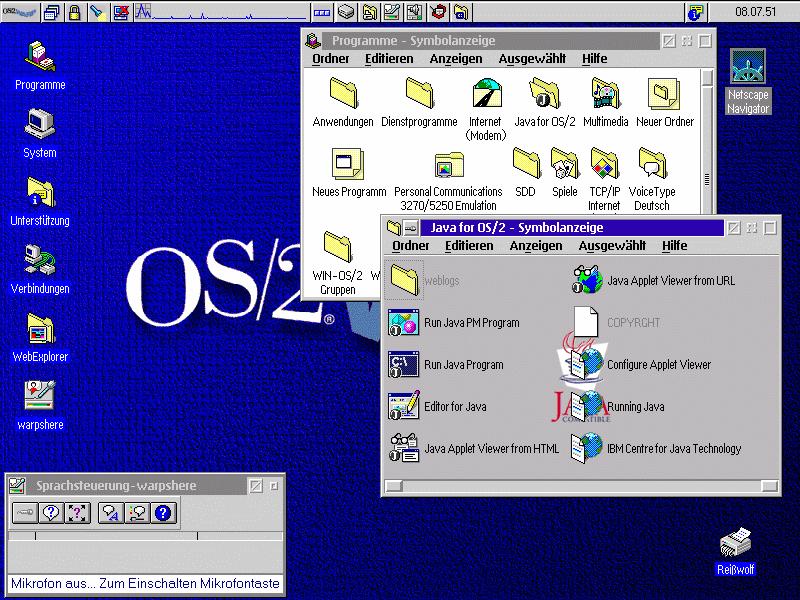
Task: Click the blue question mark help button
Action: 163,513
